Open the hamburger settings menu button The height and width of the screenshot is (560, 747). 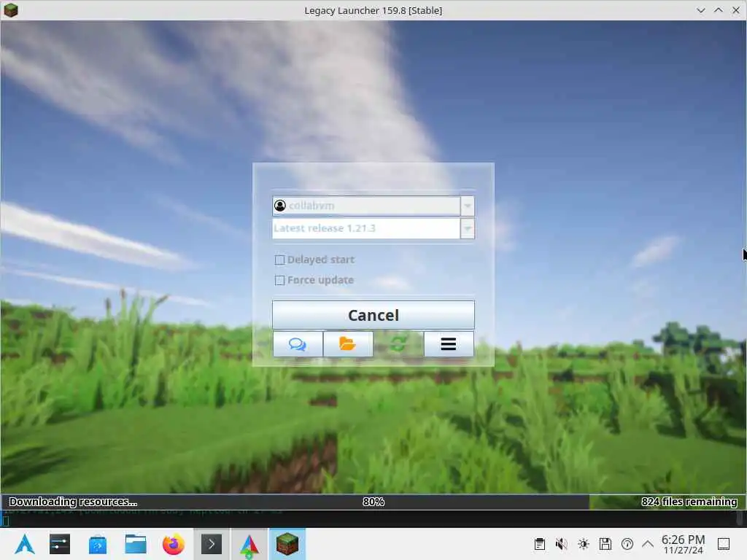click(449, 344)
